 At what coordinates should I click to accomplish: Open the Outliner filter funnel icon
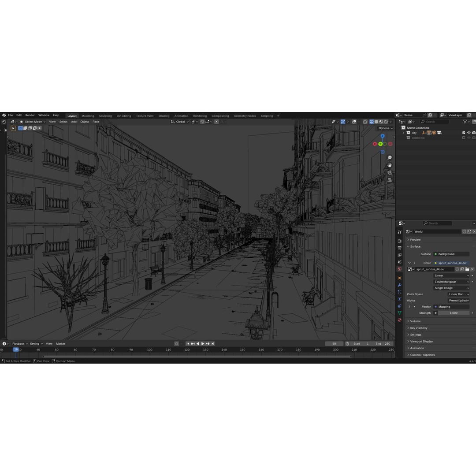(x=465, y=122)
